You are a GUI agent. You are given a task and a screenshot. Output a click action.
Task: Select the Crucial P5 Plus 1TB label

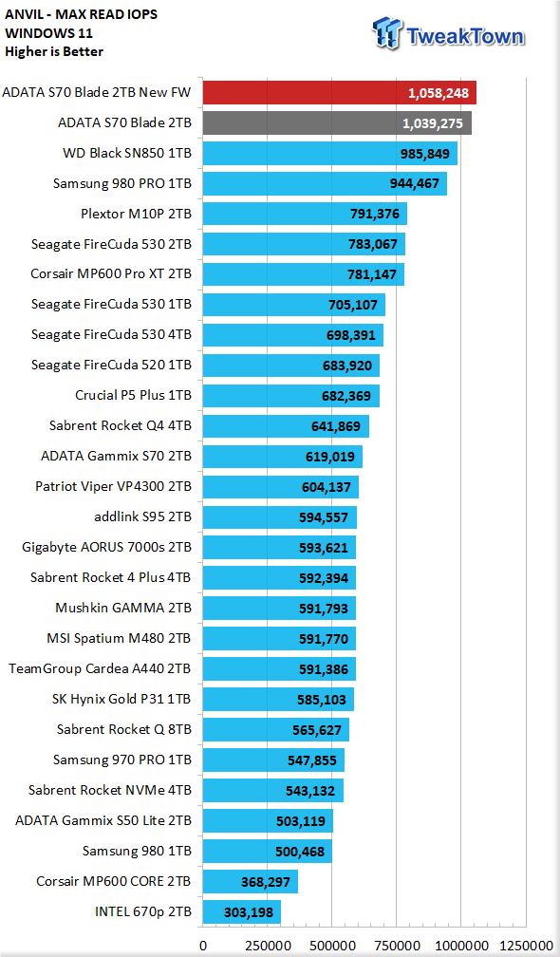(133, 396)
